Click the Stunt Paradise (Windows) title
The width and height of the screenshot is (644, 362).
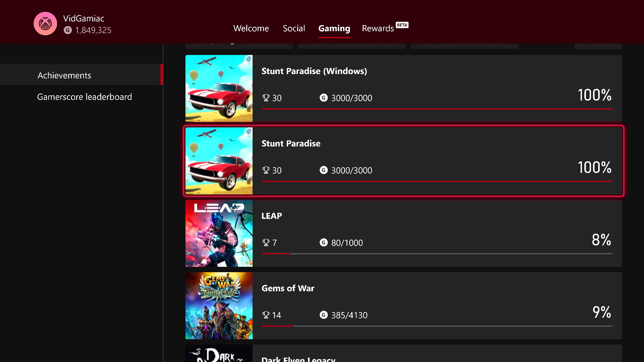click(x=314, y=71)
